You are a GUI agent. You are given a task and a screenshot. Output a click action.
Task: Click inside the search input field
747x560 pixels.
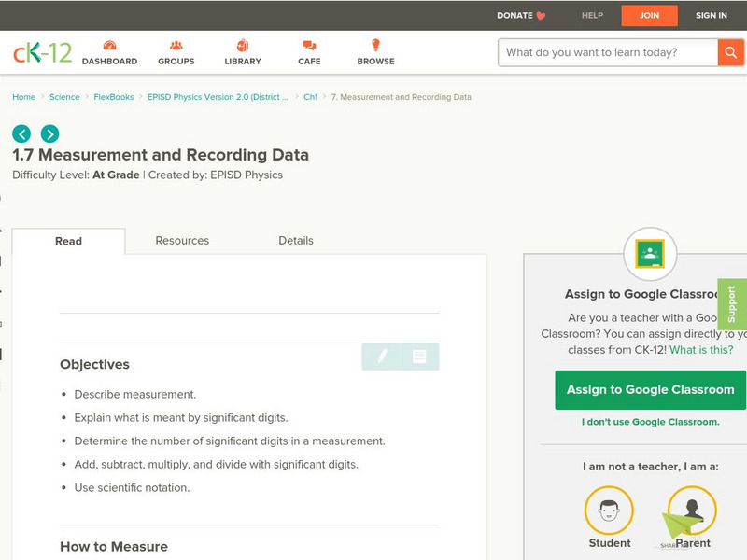tap(602, 53)
